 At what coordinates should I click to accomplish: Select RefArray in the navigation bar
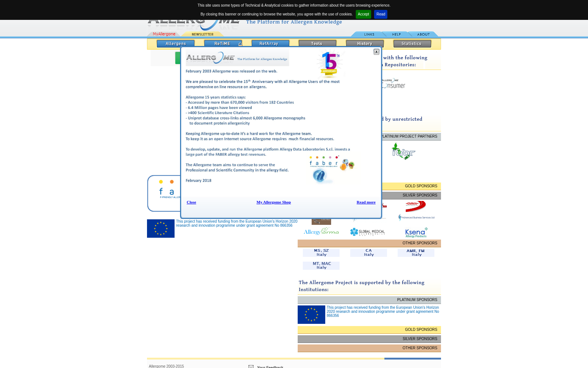click(270, 44)
